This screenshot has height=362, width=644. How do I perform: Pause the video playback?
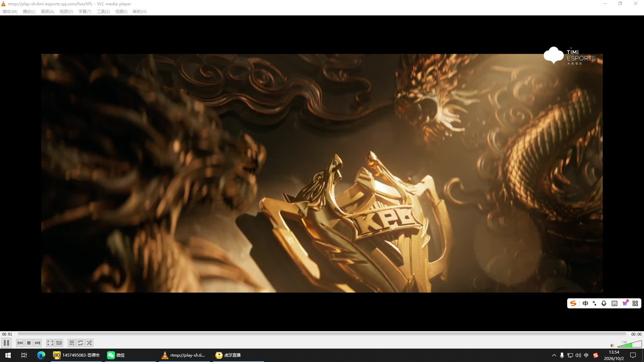[x=6, y=343]
